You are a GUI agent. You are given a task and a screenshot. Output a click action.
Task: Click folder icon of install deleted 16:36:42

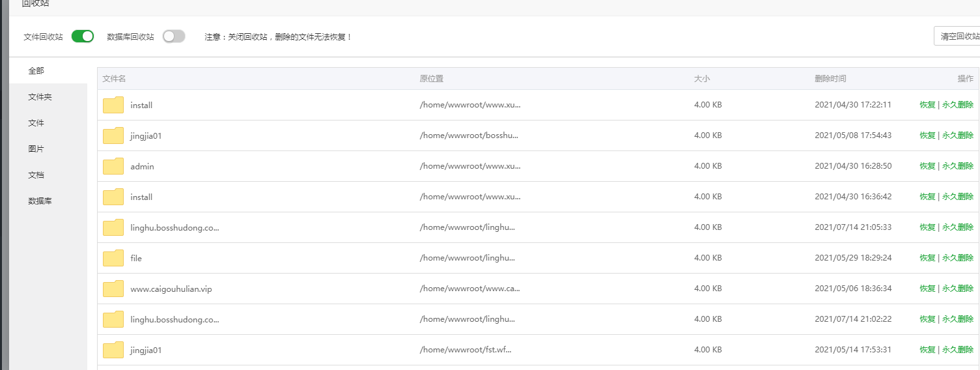(113, 197)
